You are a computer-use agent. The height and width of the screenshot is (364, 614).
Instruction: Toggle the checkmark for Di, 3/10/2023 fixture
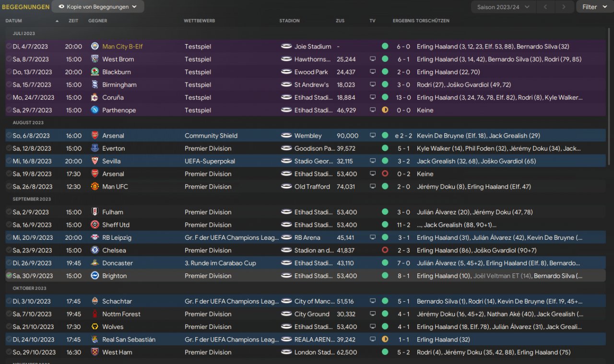[9, 301]
